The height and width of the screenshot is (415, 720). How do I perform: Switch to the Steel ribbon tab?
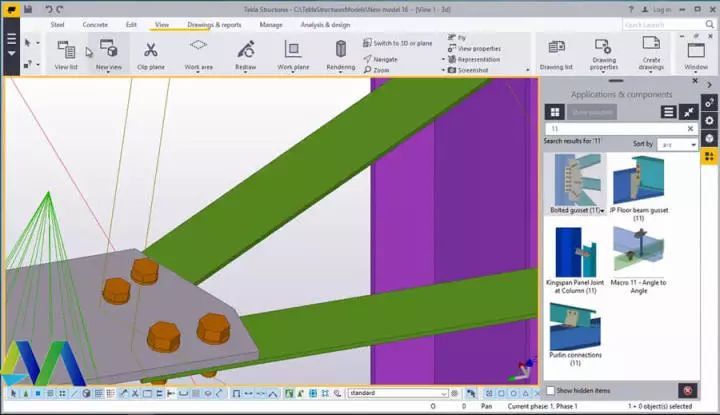pyautogui.click(x=57, y=24)
